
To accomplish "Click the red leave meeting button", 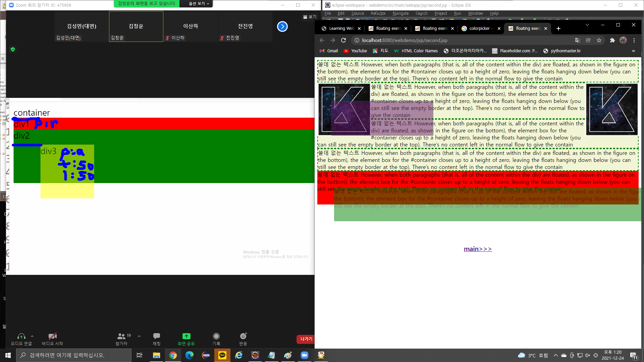I will click(306, 339).
